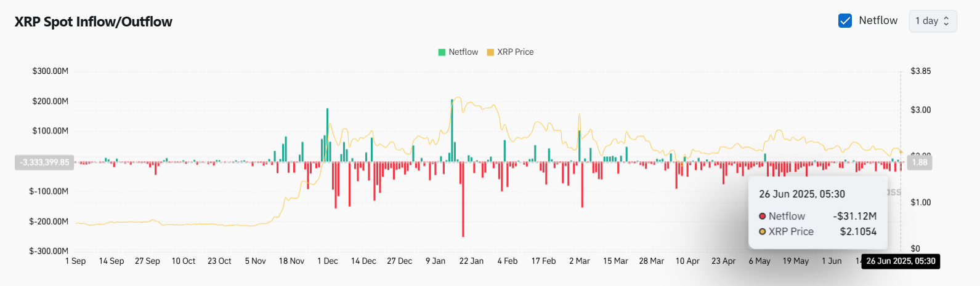Uncheck the Netflow checkbox
Viewport: 980px width, 286px height.
point(845,21)
